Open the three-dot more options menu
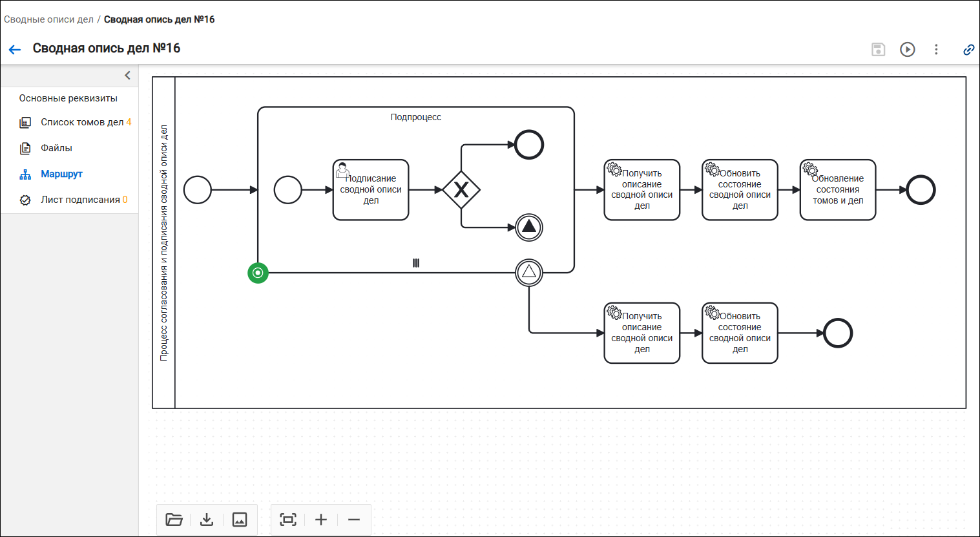980x537 pixels. [936, 49]
